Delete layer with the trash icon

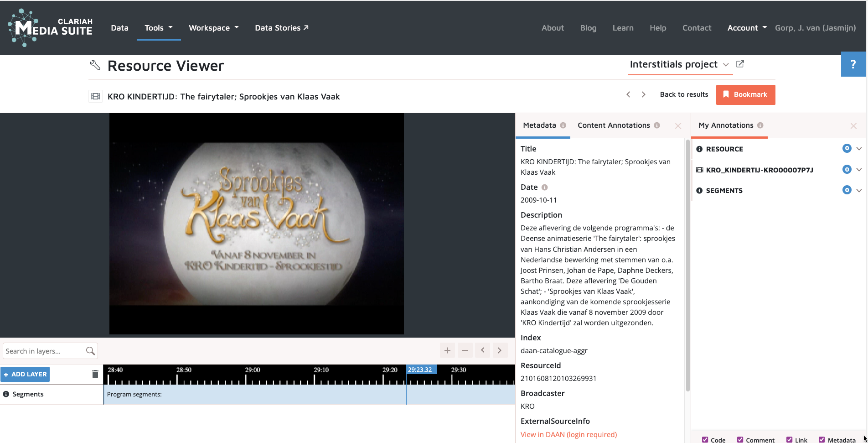(95, 374)
